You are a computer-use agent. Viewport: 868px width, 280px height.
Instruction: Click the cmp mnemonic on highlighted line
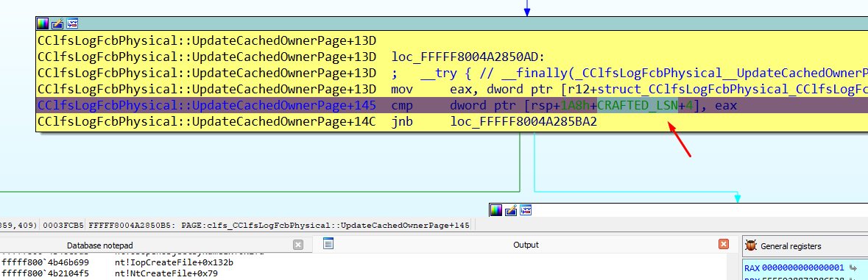pos(401,105)
